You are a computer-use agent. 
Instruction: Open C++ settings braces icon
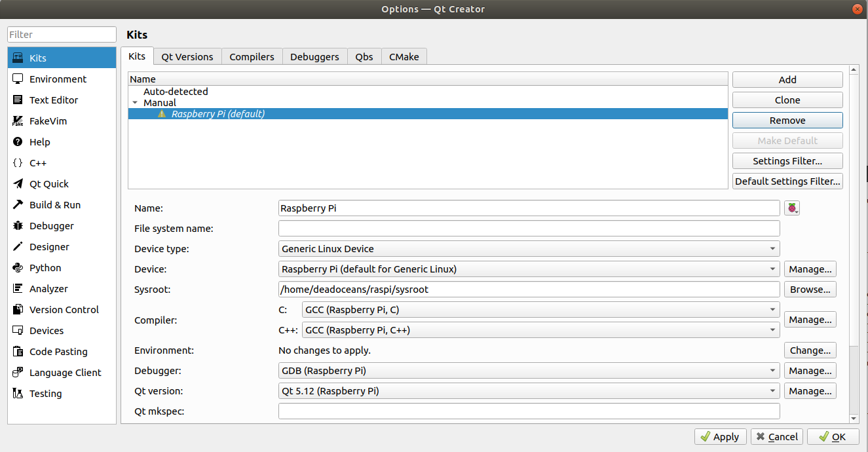(x=18, y=162)
